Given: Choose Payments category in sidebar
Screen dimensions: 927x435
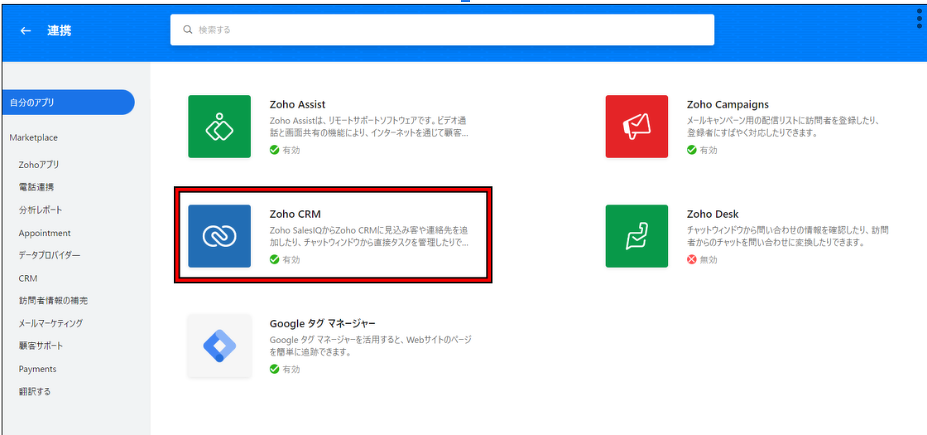Looking at the screenshot, I should [37, 369].
